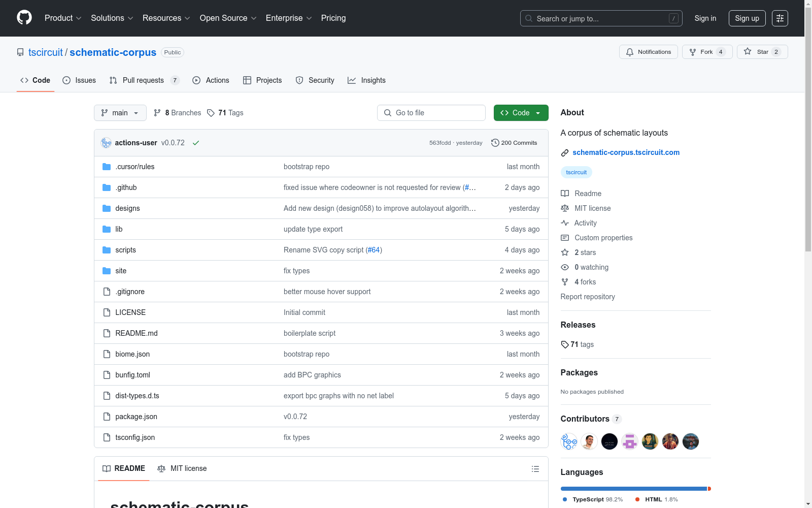This screenshot has width=812, height=508.
Task: Switch to the Security tab
Action: [x=315, y=80]
